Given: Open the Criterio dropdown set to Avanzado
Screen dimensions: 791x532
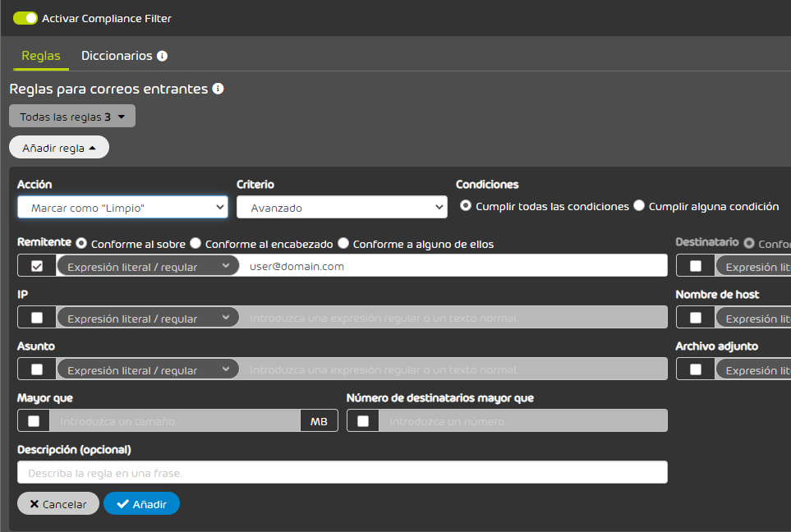Looking at the screenshot, I should point(342,207).
